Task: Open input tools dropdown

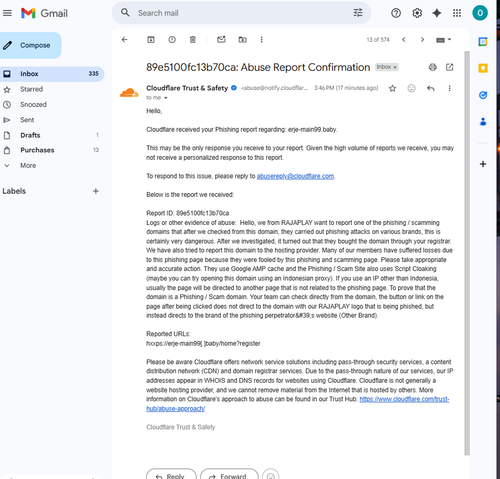Action: [x=443, y=40]
